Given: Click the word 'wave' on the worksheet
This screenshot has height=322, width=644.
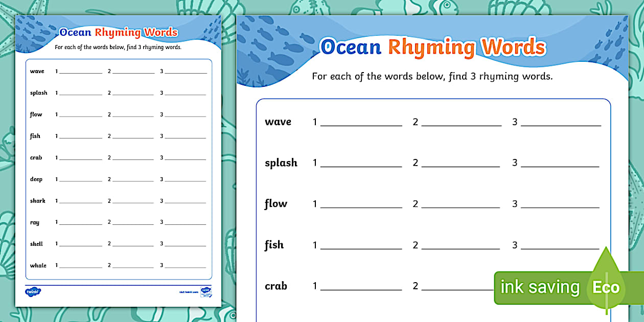Looking at the screenshot, I should 278,122.
